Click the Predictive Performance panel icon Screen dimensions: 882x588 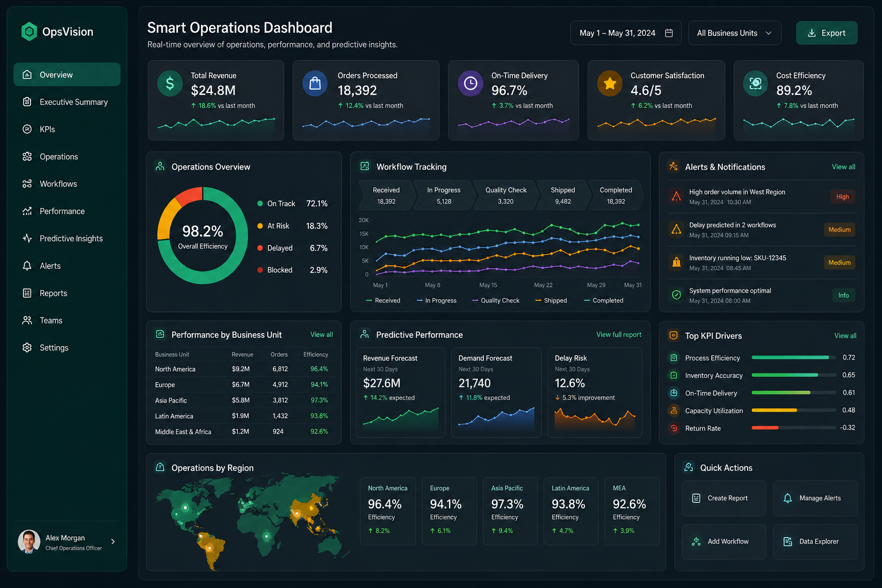click(x=365, y=334)
